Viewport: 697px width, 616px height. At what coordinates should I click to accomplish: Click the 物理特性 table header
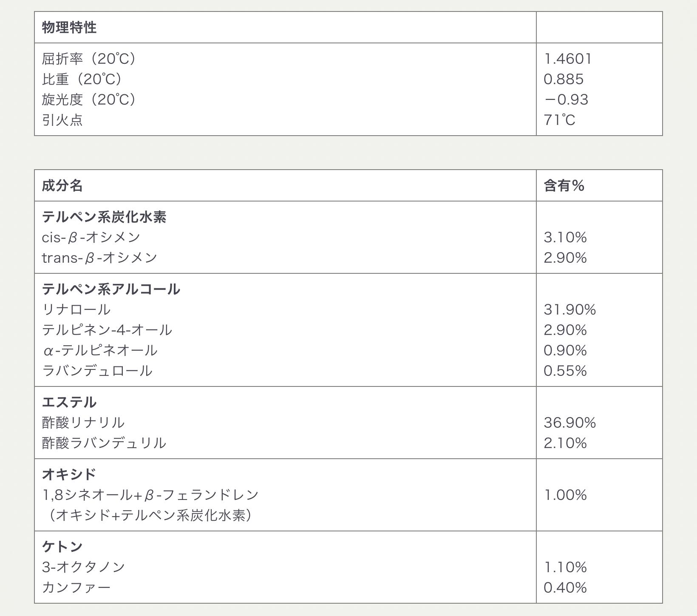point(69,28)
